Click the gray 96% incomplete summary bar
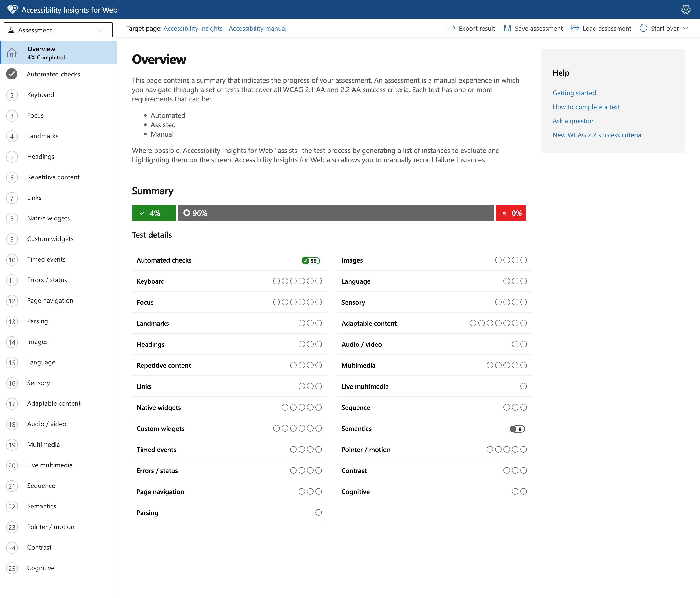This screenshot has width=700, height=598. (335, 213)
